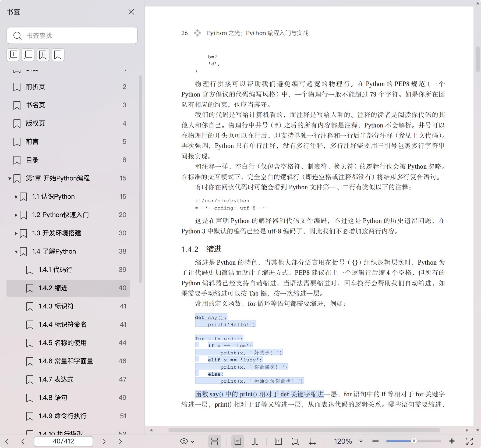481x448 pixels.
Task: Fit page to actual size icon
Action: (x=278, y=441)
